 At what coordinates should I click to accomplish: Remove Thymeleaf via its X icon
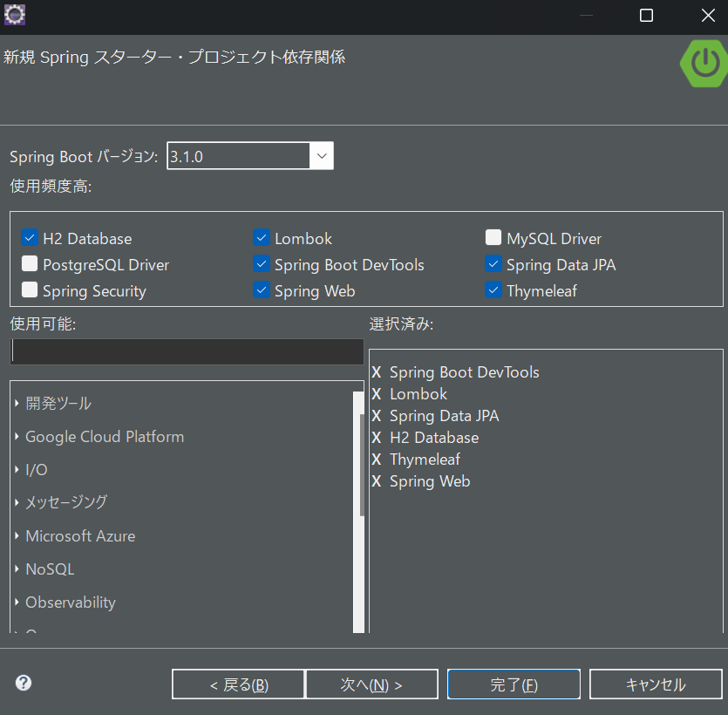(377, 460)
